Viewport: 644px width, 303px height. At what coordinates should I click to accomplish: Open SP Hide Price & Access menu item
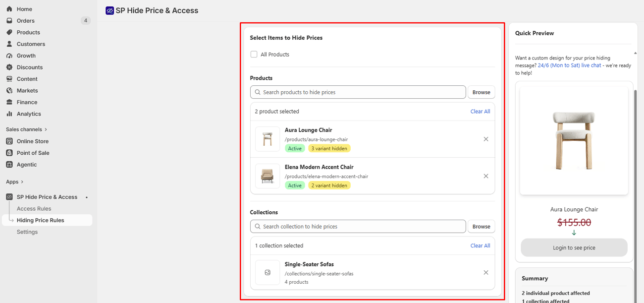tap(47, 197)
